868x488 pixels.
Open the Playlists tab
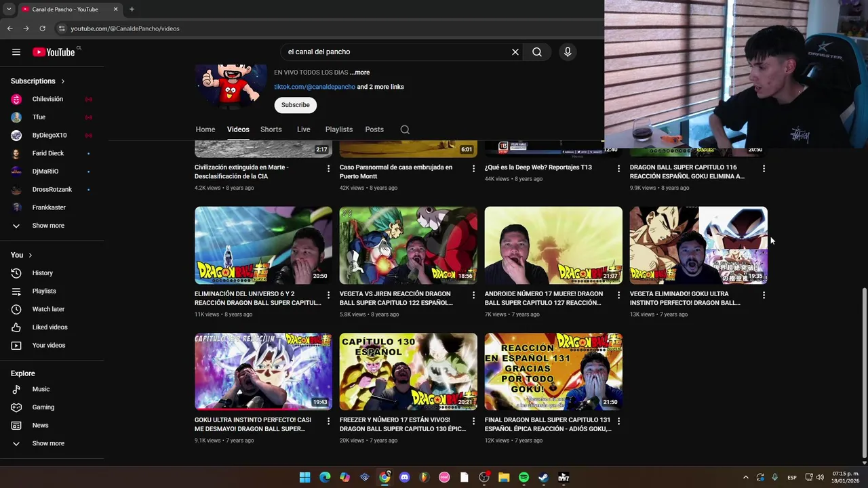tap(339, 129)
